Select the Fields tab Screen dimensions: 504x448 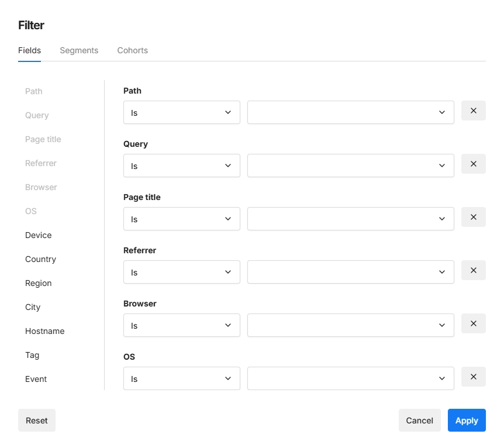30,50
